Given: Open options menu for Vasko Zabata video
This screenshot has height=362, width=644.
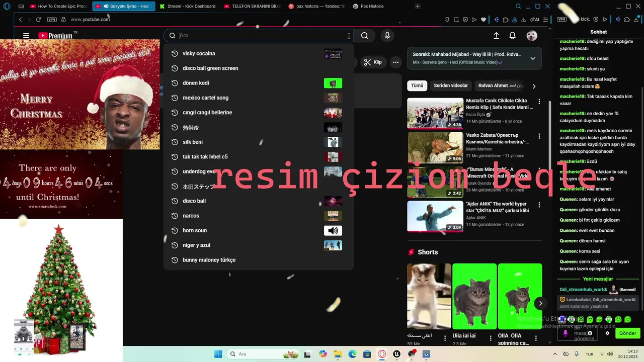Looking at the screenshot, I should (x=539, y=136).
